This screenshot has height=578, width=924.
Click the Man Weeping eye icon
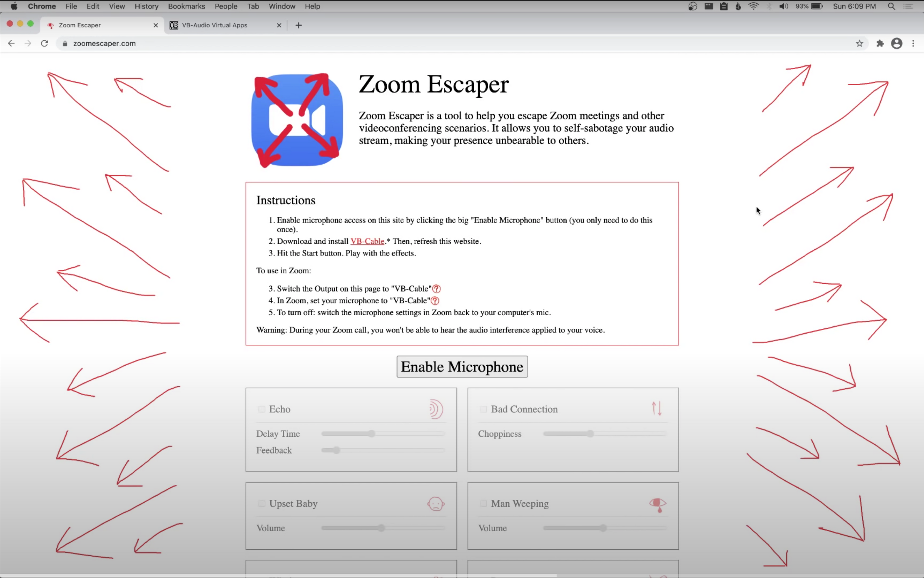pyautogui.click(x=658, y=505)
